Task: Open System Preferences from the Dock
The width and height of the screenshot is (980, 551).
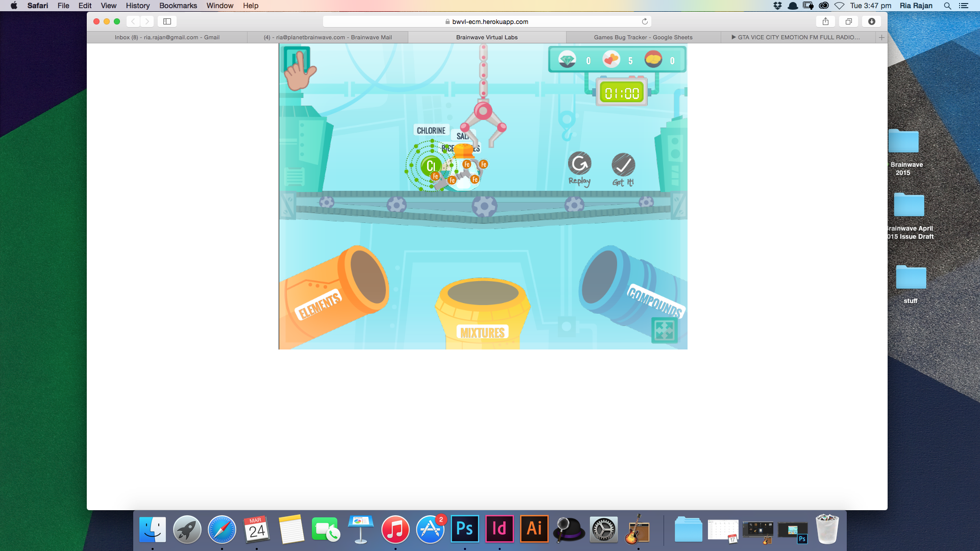Action: coord(604,530)
